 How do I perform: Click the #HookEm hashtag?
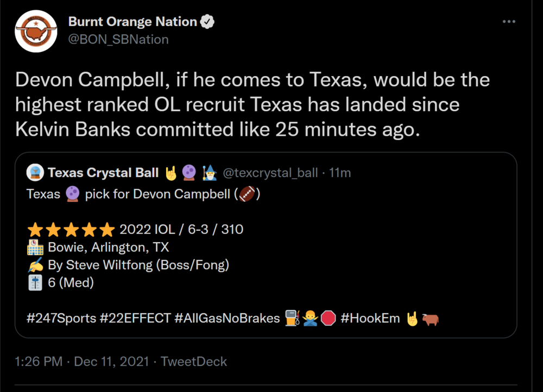(x=370, y=318)
